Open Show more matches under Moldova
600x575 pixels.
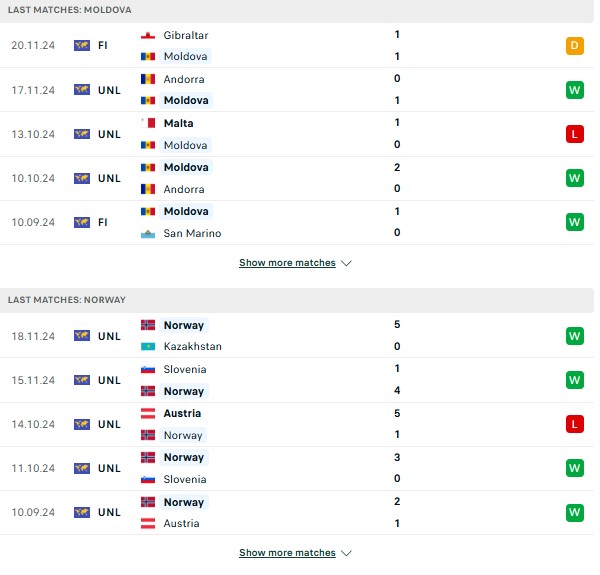tap(287, 263)
